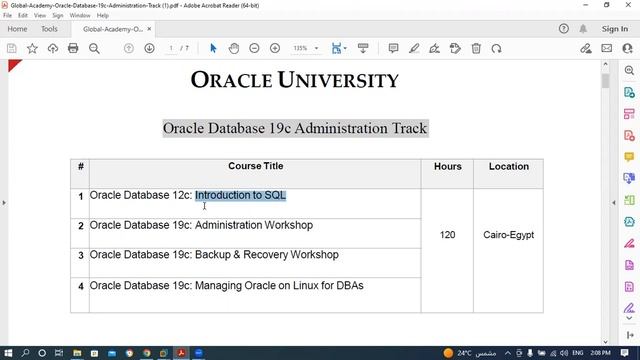Open the Window menu

tap(80, 16)
